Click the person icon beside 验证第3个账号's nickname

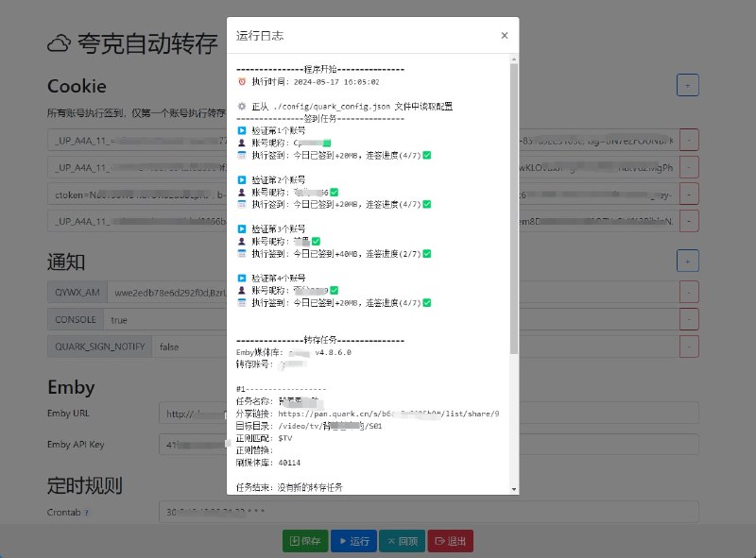click(x=243, y=239)
